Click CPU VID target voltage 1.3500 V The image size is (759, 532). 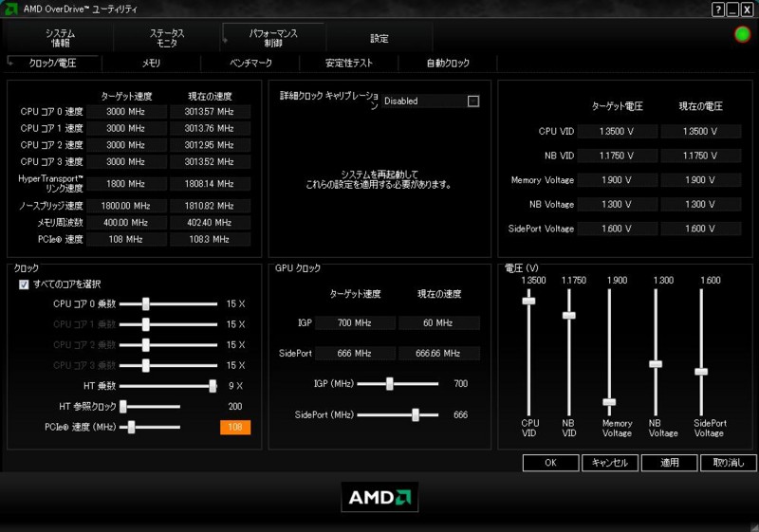[x=618, y=131]
